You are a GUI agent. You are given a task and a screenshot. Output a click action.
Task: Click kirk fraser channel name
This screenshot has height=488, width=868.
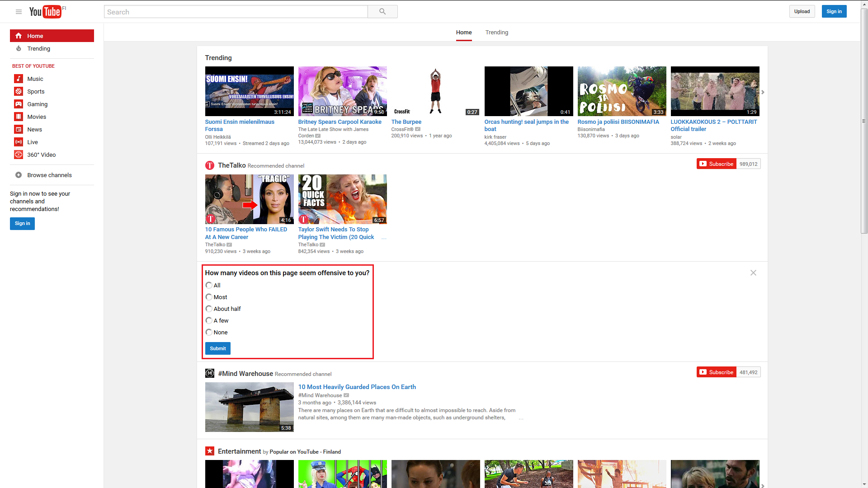pyautogui.click(x=495, y=137)
